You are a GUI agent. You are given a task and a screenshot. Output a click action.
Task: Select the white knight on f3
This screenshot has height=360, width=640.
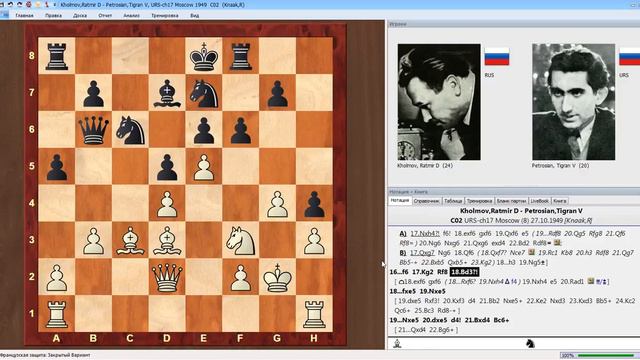241,241
